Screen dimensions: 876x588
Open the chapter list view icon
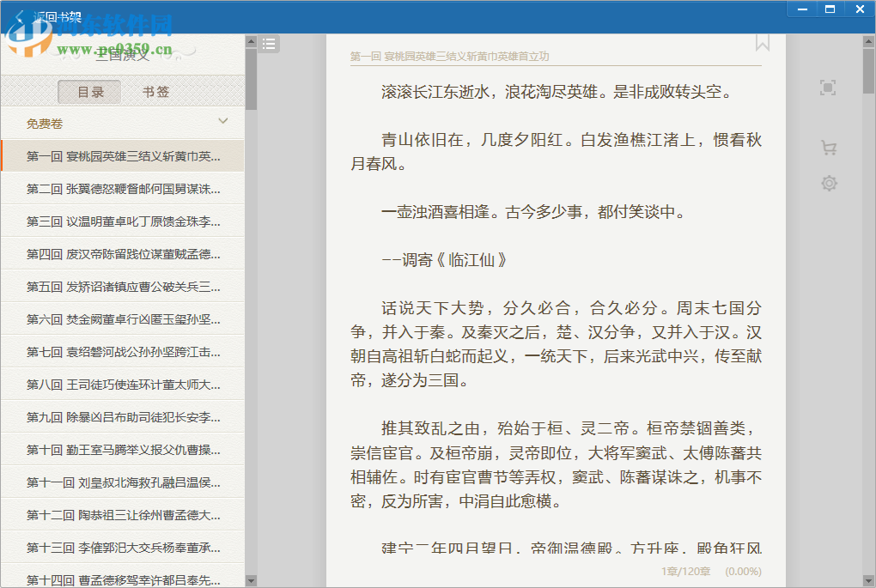pyautogui.click(x=269, y=44)
